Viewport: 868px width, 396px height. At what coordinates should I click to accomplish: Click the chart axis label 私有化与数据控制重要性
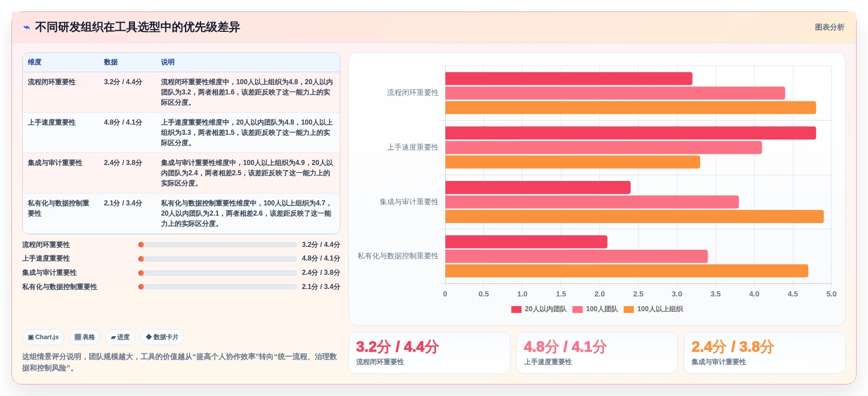click(398, 256)
